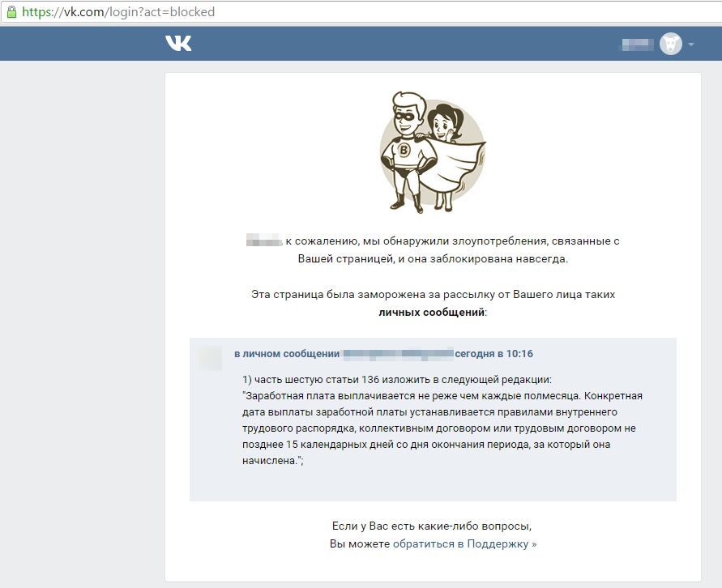The height and width of the screenshot is (588, 722).
Task: Click the quoted message text about статьи 136
Action: (x=442, y=420)
